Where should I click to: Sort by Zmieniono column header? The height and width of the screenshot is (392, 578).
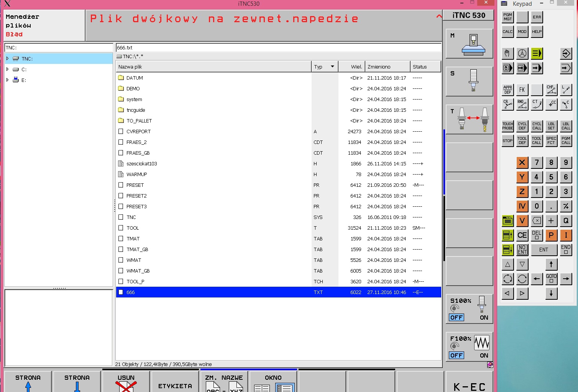[x=388, y=67]
